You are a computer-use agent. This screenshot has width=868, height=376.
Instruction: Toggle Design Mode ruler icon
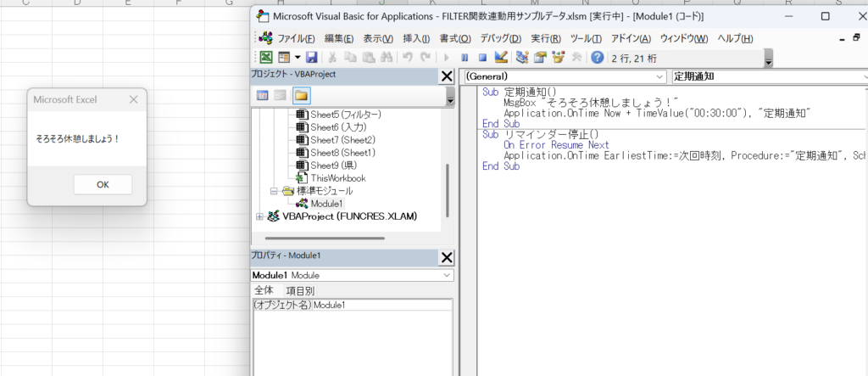501,57
